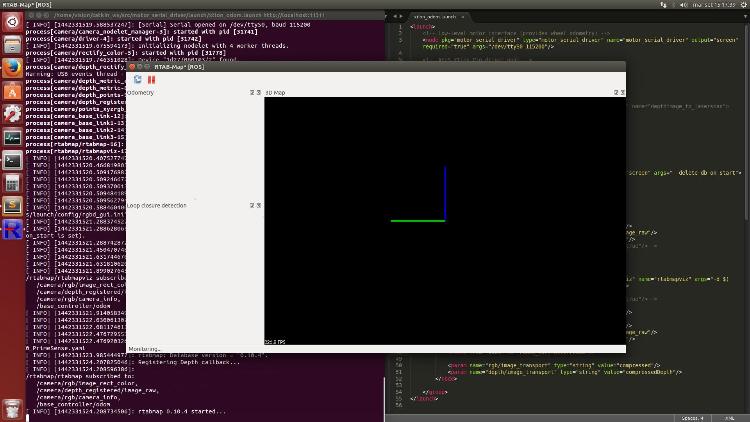Switch to Terminal from the launcher

point(12,160)
